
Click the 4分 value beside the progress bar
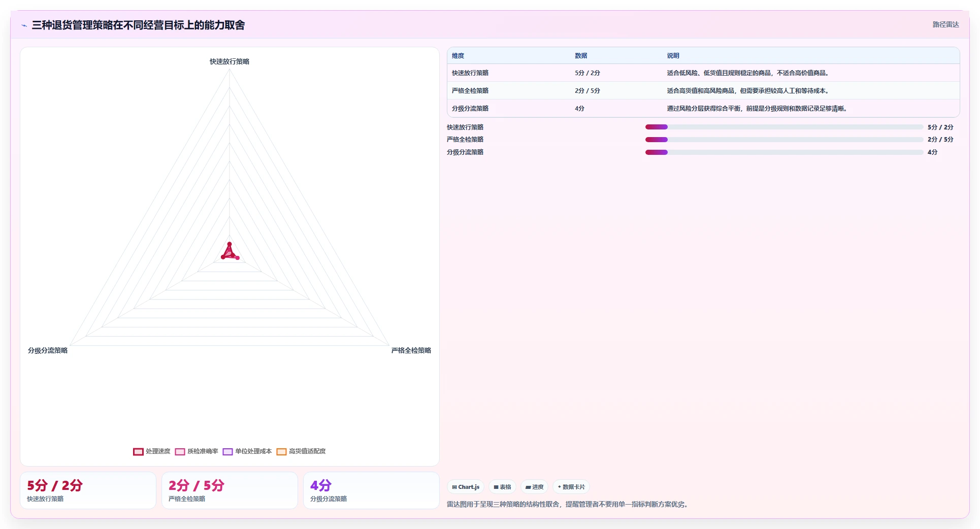(x=932, y=152)
